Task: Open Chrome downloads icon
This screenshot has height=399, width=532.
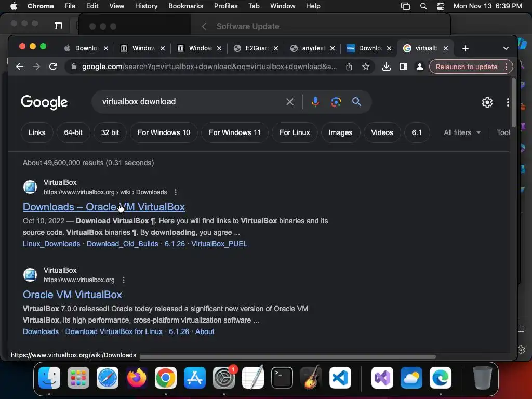Action: point(386,66)
